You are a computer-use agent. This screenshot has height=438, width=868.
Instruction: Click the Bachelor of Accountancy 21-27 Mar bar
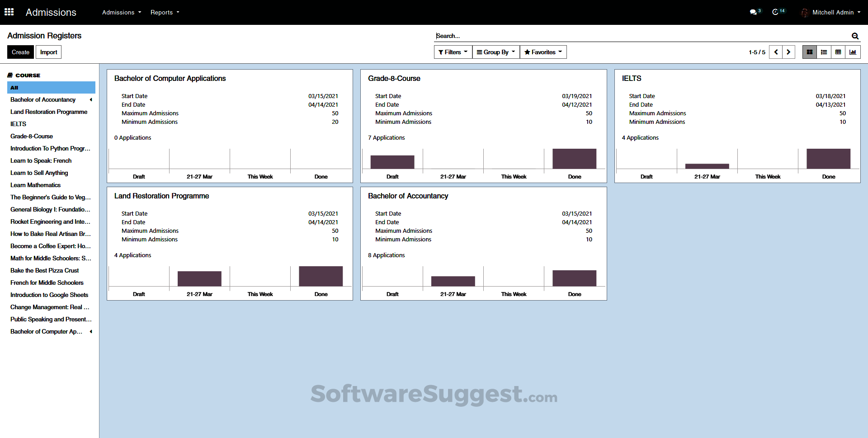click(453, 281)
